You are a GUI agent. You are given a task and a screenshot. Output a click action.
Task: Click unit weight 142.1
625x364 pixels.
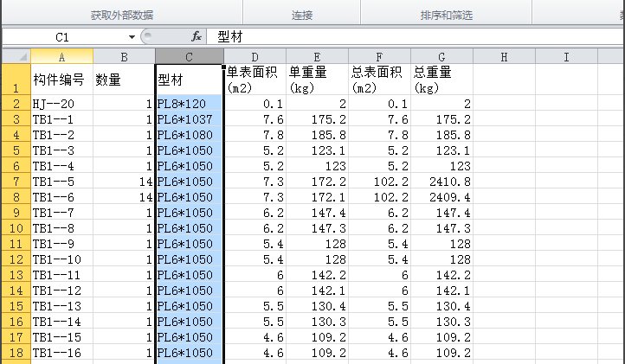point(317,291)
